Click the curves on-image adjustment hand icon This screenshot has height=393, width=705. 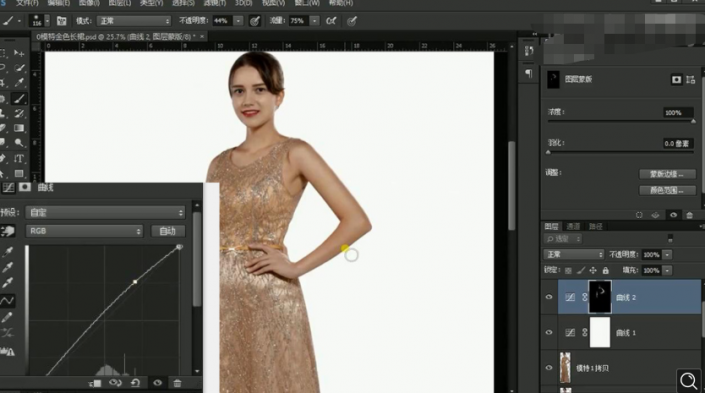coord(8,231)
